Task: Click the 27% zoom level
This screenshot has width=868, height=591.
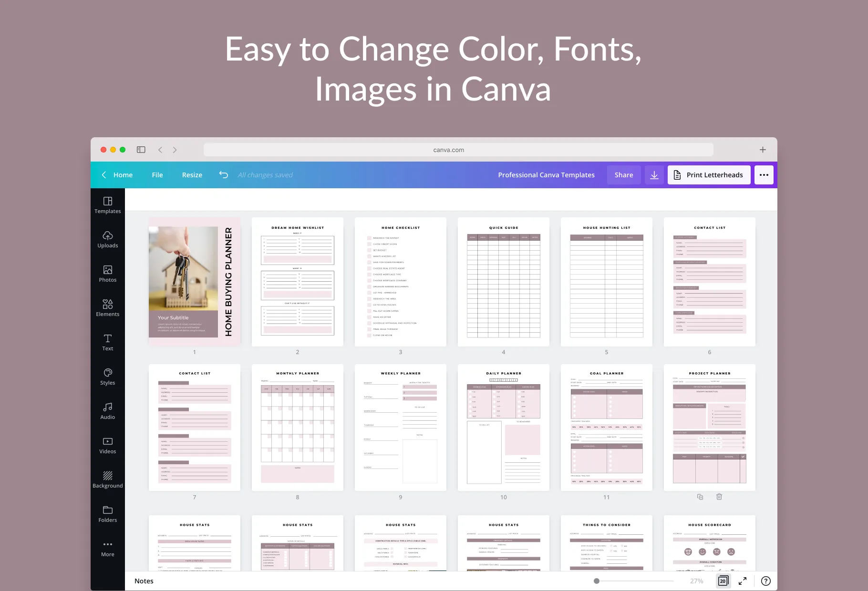Action: pyautogui.click(x=697, y=581)
